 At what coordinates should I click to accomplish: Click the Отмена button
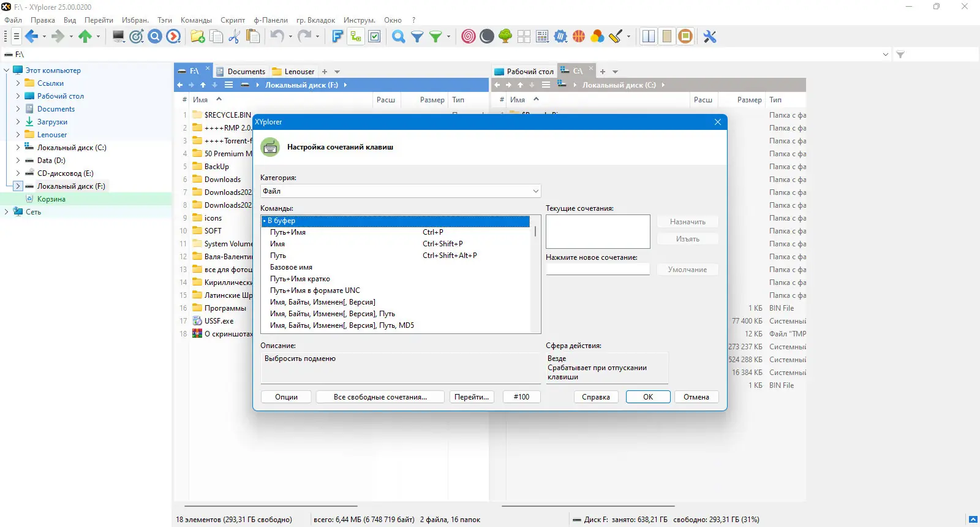pyautogui.click(x=696, y=397)
